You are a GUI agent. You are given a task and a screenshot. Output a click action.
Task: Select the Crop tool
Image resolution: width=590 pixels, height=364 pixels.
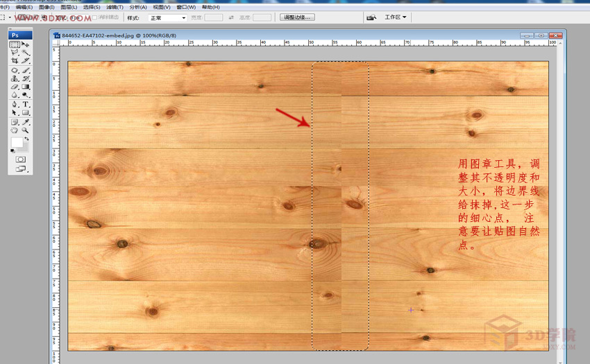15,60
